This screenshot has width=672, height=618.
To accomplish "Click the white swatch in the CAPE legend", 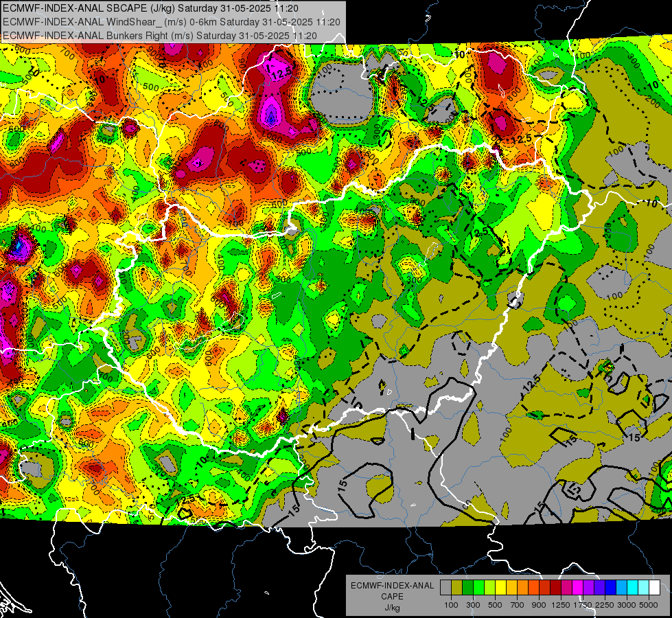I will pyautogui.click(x=655, y=587).
